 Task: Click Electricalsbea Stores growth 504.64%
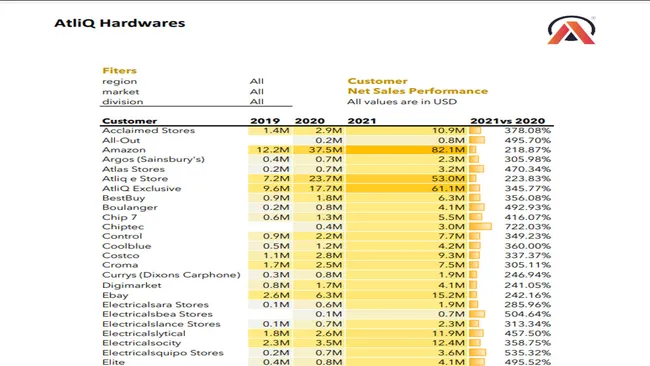click(x=528, y=314)
